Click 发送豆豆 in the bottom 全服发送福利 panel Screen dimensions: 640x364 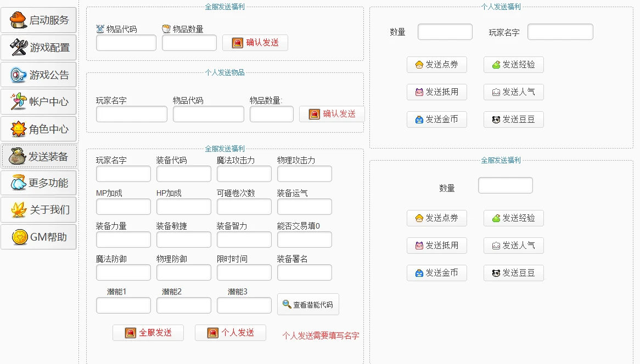click(x=513, y=273)
